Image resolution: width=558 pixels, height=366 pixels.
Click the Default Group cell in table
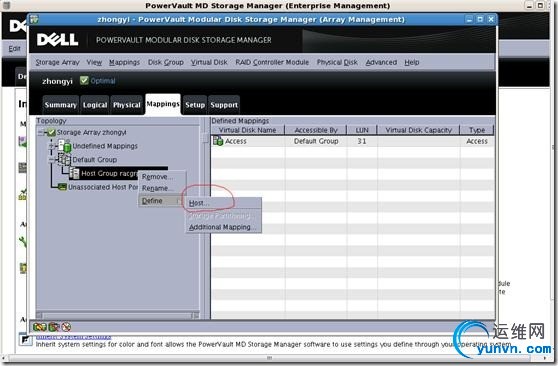pyautogui.click(x=316, y=141)
